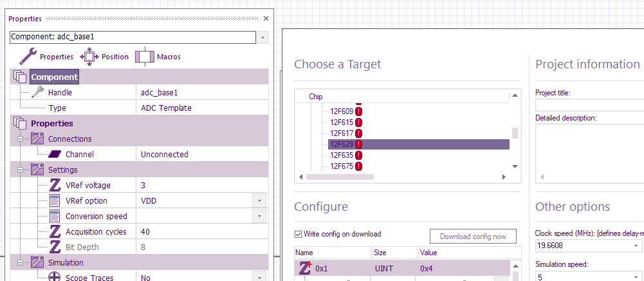Collapse the Settings section
Viewport: 644px width, 281px height.
pos(20,170)
